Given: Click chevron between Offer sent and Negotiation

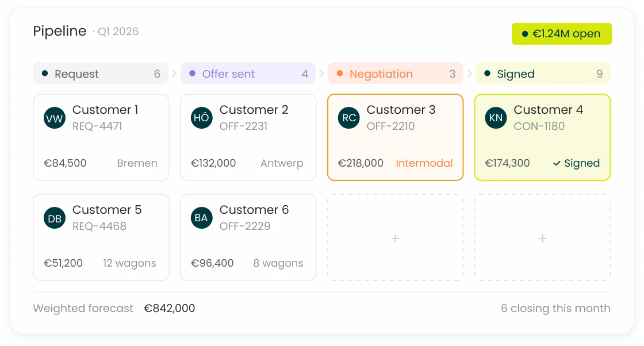Looking at the screenshot, I should coord(321,74).
